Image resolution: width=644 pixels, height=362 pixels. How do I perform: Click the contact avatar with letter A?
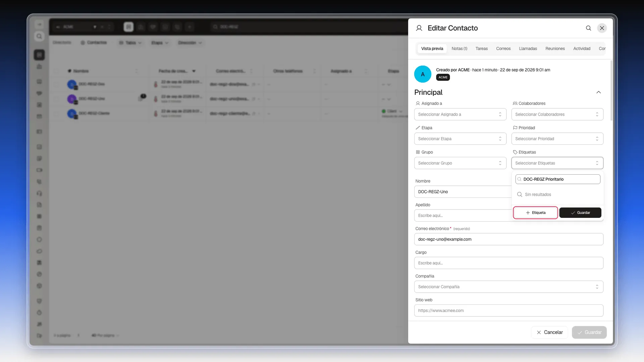tap(423, 74)
